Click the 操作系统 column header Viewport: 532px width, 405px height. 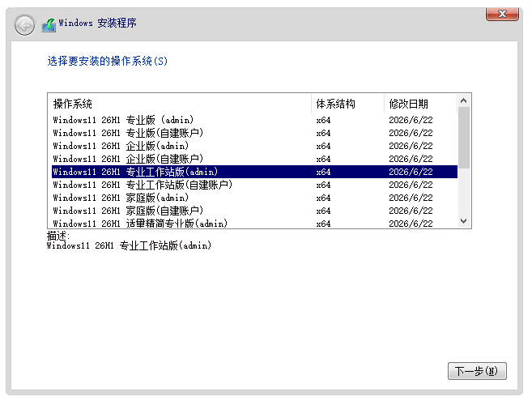pos(179,104)
